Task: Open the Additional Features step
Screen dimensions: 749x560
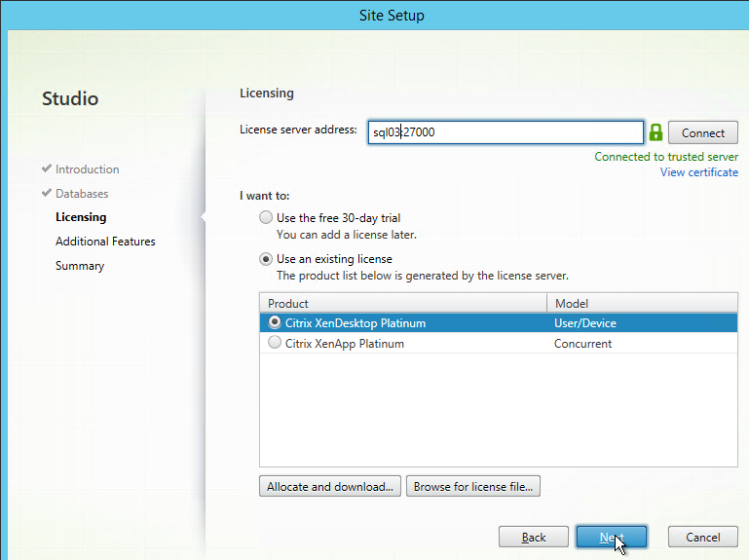Action: click(105, 242)
